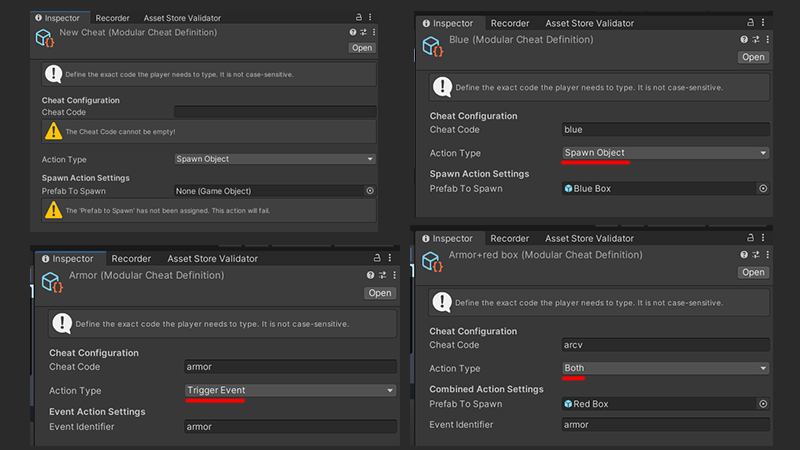Image resolution: width=800 pixels, height=450 pixels.
Task: Switch to Recorder tab in Armor+red box panel
Action: 510,238
